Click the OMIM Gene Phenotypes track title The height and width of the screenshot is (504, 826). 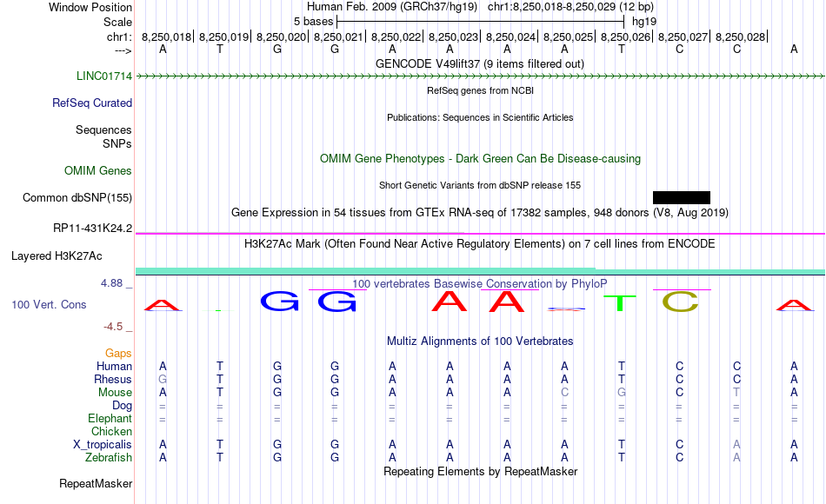pos(481,158)
